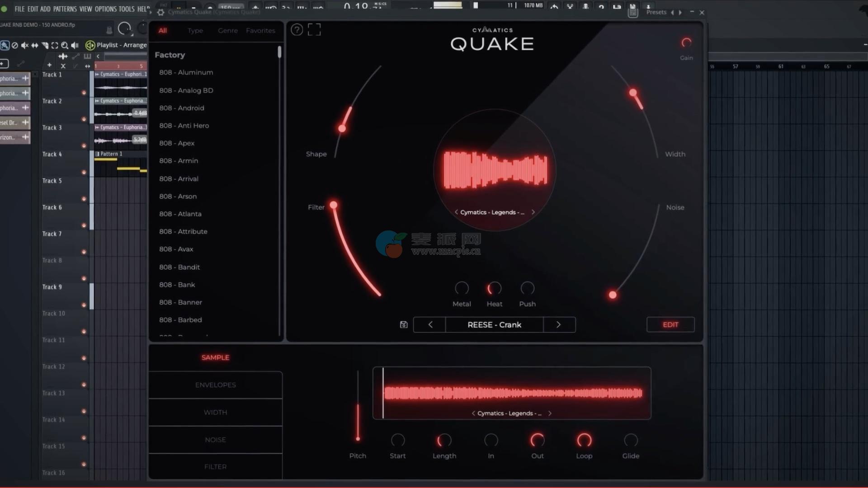Viewport: 868px width, 488px height.
Task: Open the OPTIONS menu
Action: tap(105, 9)
